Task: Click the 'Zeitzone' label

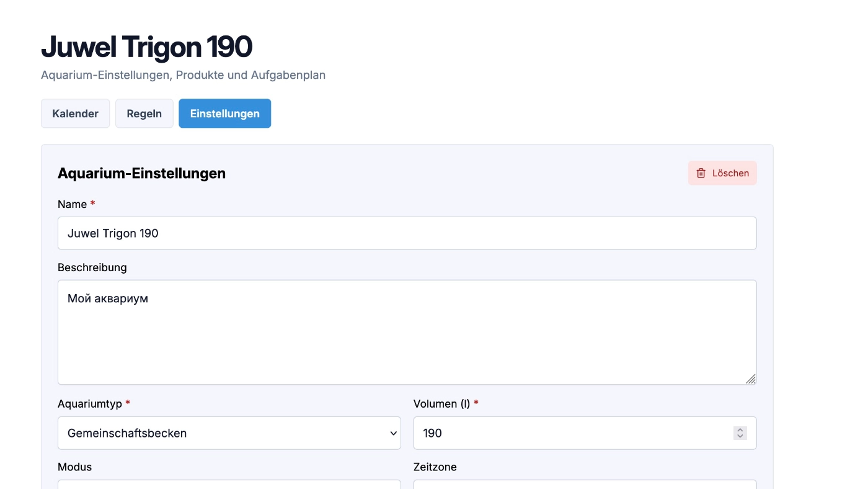Action: [x=435, y=467]
